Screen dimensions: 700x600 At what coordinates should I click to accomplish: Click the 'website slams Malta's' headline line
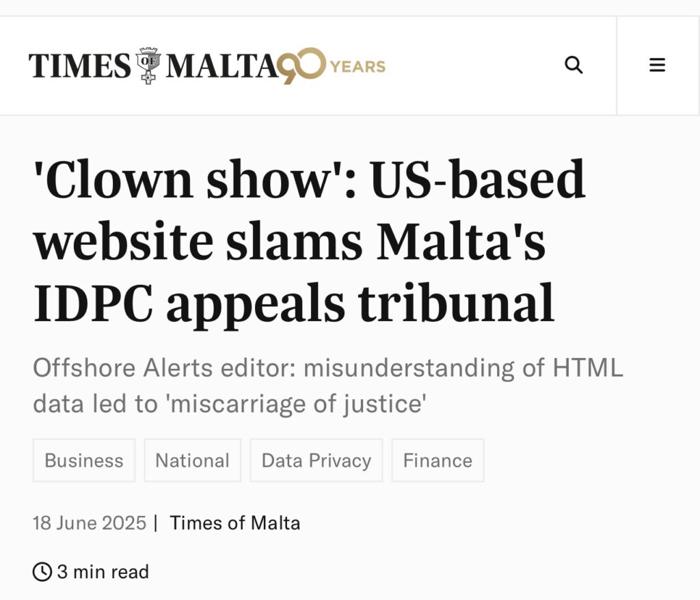[x=289, y=241]
